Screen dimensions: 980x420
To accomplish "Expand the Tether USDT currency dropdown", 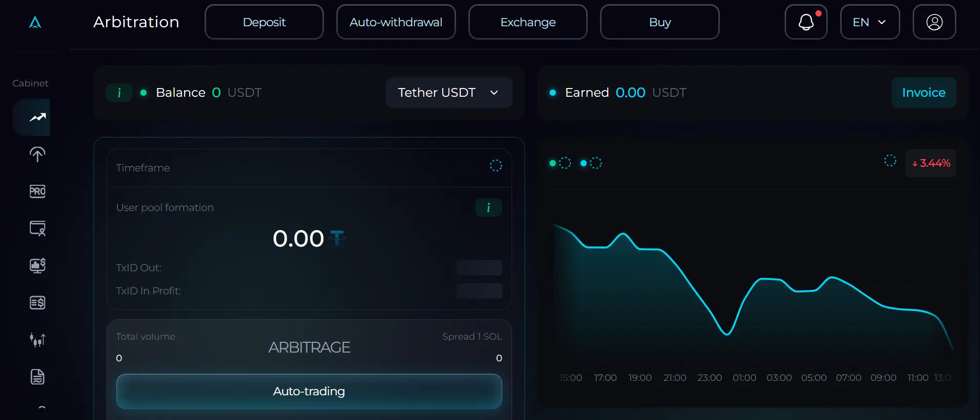I will 448,93.
